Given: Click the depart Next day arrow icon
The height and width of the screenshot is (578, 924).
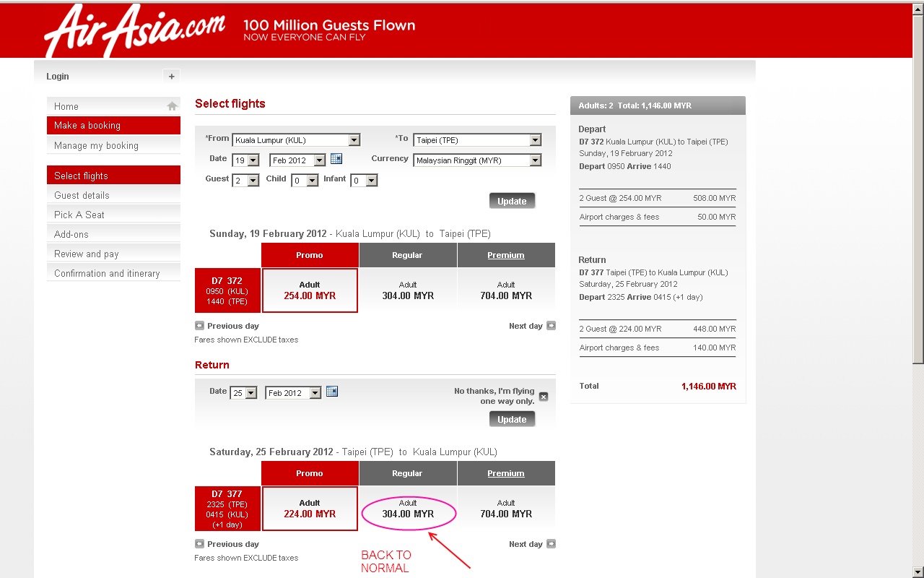Looking at the screenshot, I should [551, 326].
